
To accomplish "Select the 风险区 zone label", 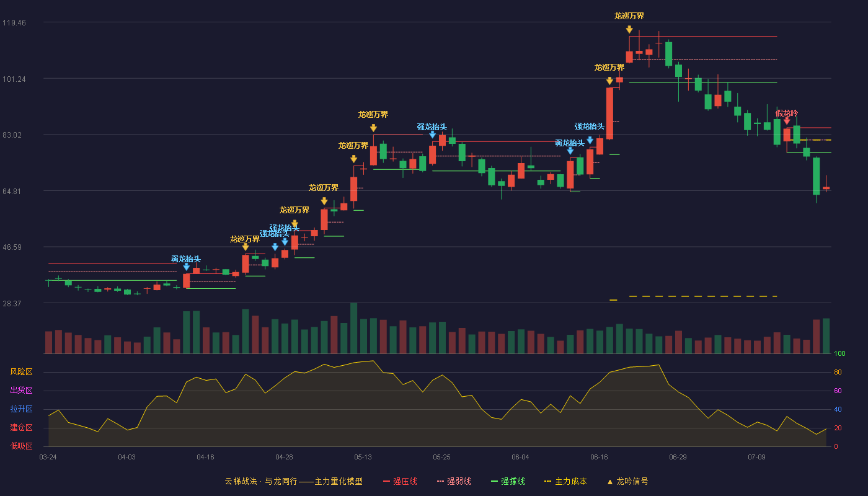I will pos(21,372).
